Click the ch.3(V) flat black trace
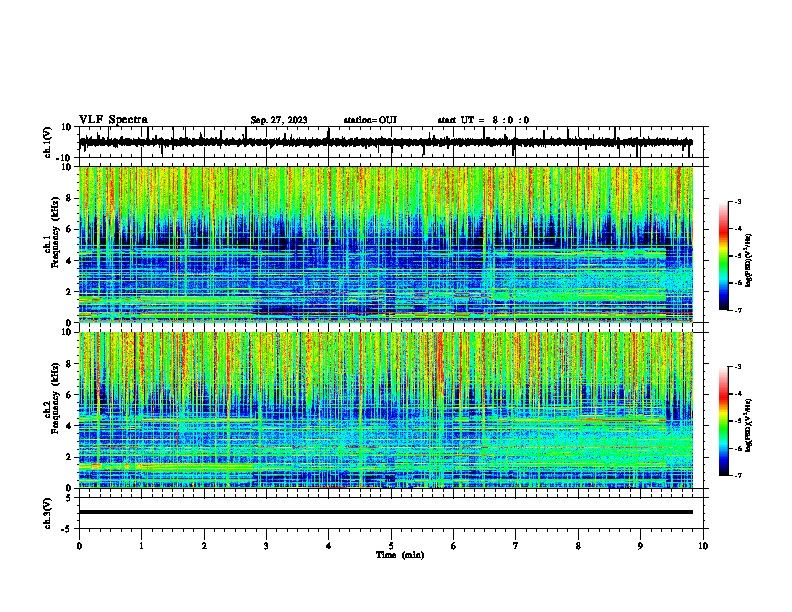Image resolution: width=792 pixels, height=612 pixels. [x=385, y=512]
